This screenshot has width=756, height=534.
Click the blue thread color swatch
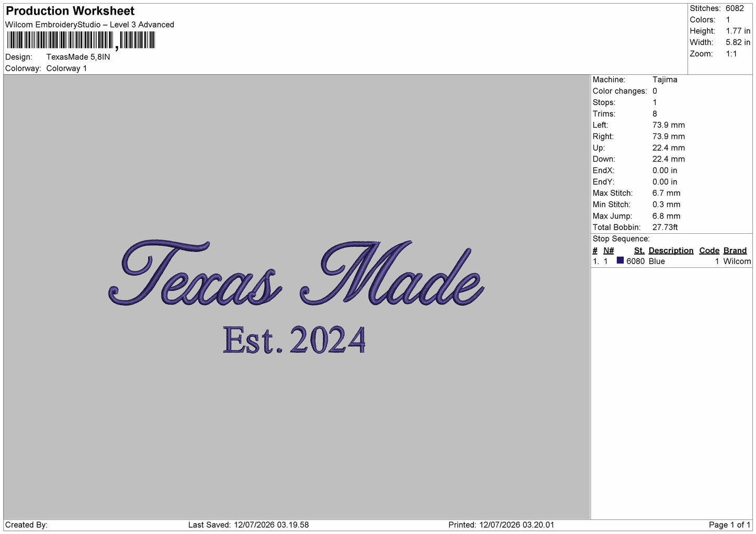[x=620, y=260]
